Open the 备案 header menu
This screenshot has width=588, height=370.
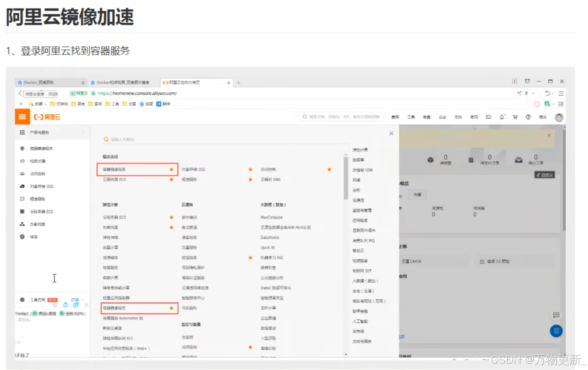tap(427, 117)
